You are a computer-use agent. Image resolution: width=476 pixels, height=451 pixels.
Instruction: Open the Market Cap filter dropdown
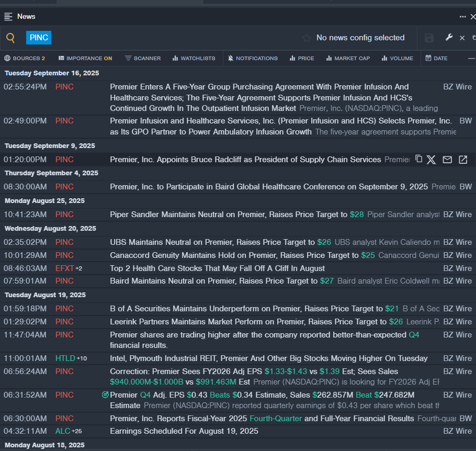pyautogui.click(x=348, y=58)
